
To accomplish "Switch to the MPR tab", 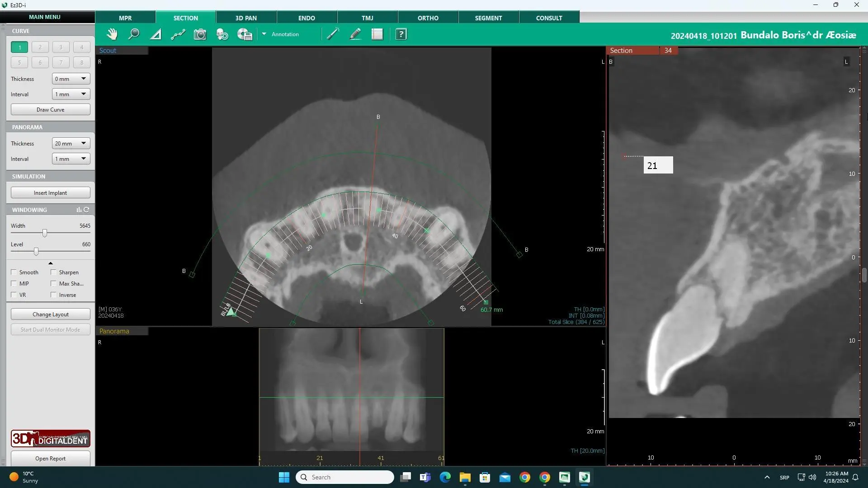I will pyautogui.click(x=125, y=18).
